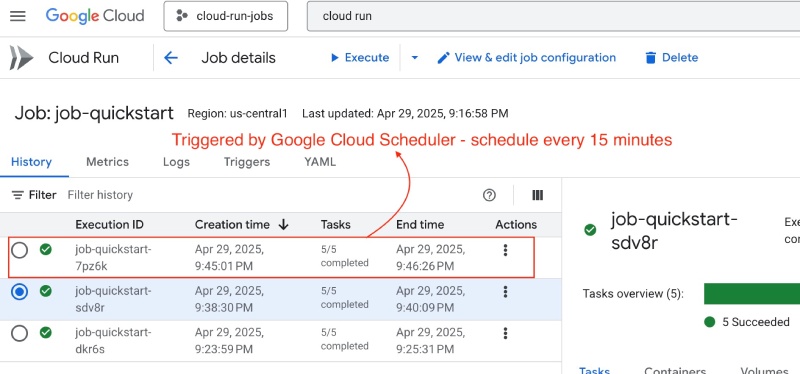Click the Execute button
The width and height of the screenshot is (800, 374).
(360, 58)
